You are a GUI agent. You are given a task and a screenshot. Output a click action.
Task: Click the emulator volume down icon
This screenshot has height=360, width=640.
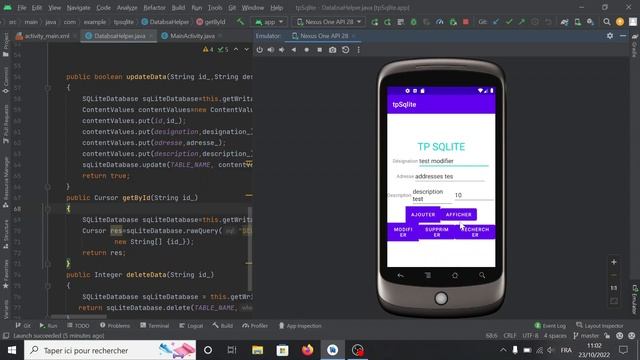click(282, 50)
